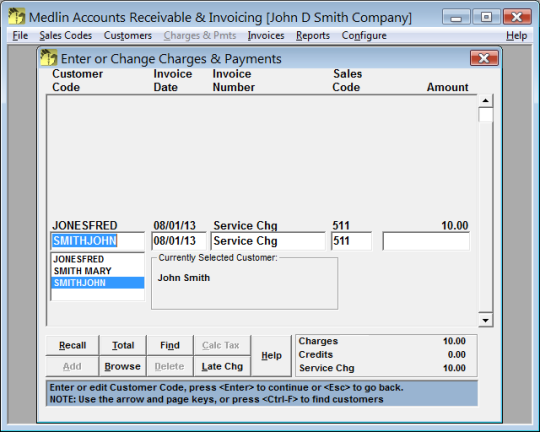
Task: Click the Browse button
Action: [x=122, y=366]
